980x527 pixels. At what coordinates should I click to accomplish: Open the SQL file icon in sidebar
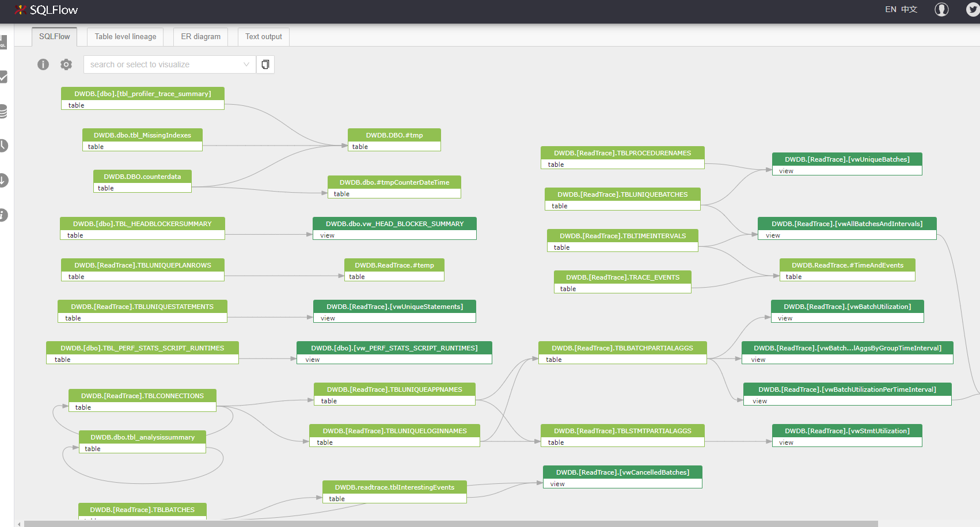3,42
